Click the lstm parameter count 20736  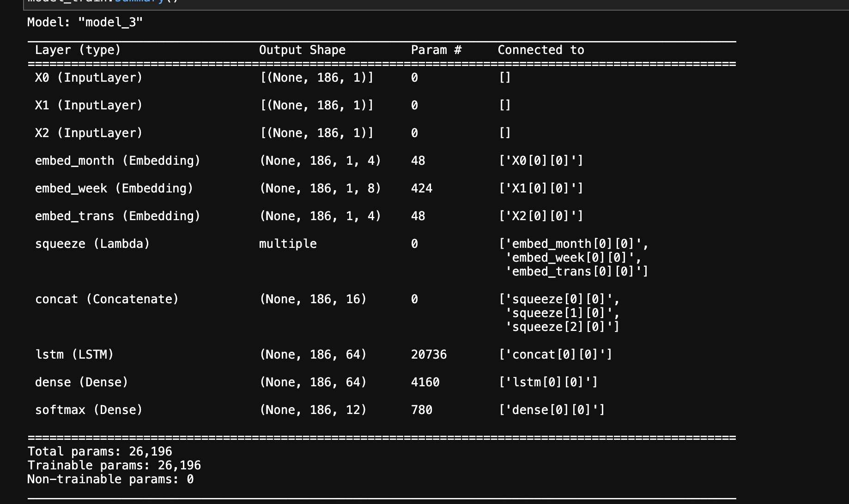(x=429, y=354)
